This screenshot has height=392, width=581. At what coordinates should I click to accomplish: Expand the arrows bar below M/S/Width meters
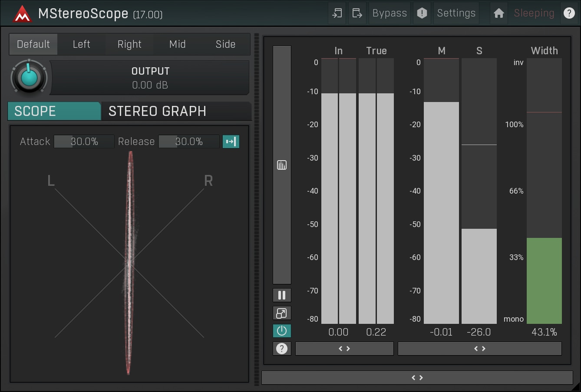tap(479, 349)
